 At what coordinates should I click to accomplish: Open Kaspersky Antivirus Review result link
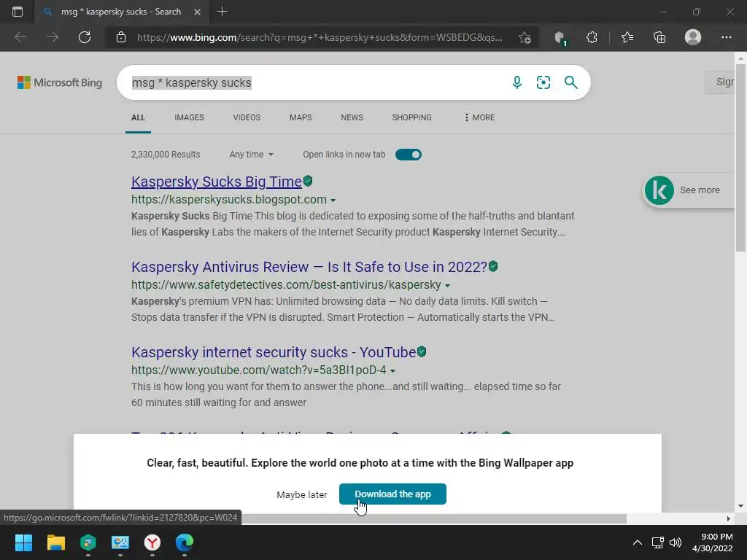pos(309,267)
